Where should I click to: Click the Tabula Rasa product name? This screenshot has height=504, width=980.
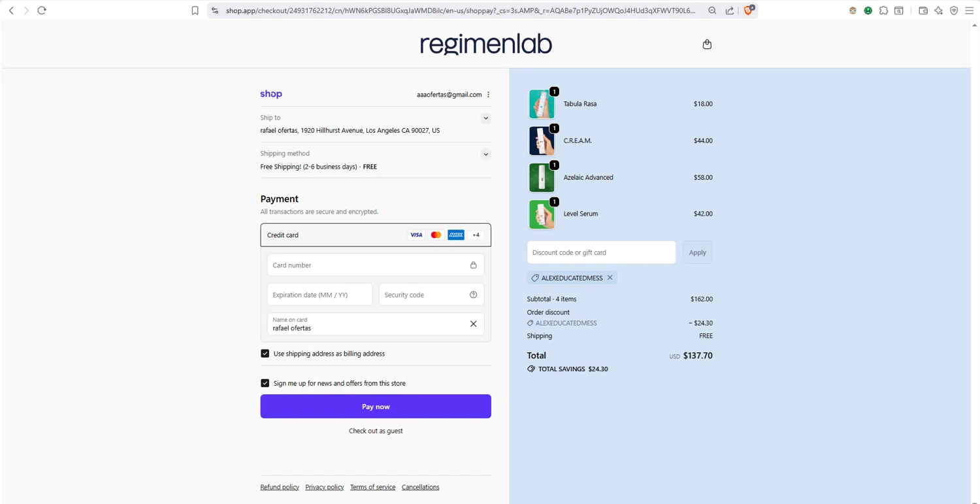pyautogui.click(x=580, y=104)
